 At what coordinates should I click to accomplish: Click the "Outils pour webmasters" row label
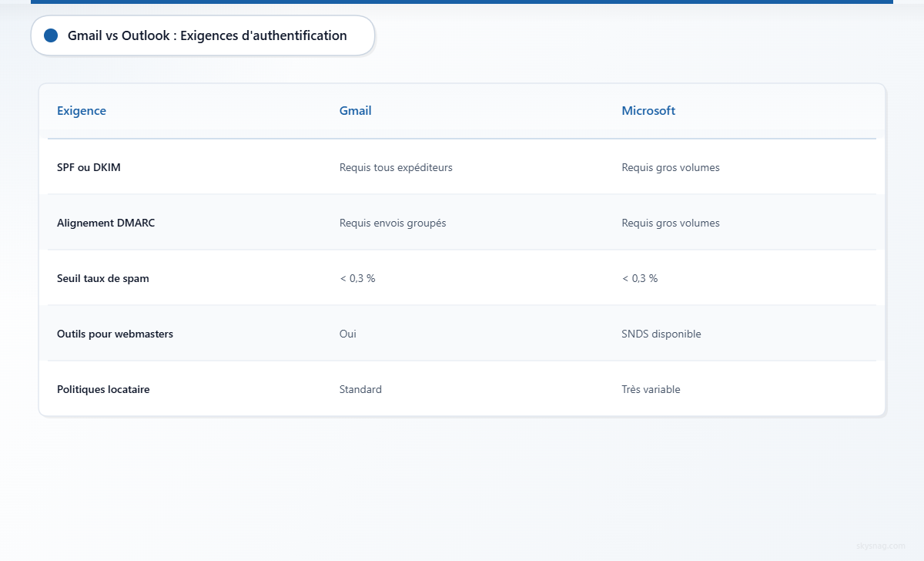(x=115, y=334)
